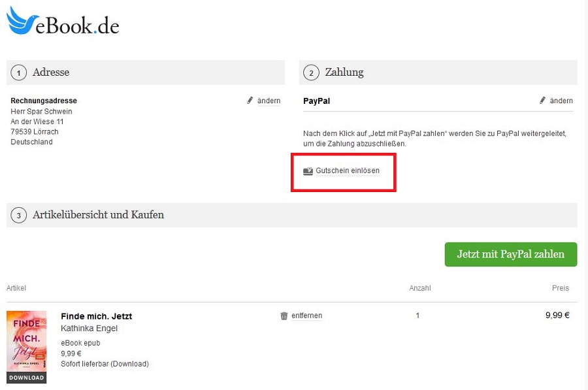Screen dimensions: 588x390
Task: Open the Finde mich. Jetzt cover thumbnail
Action: (27, 347)
